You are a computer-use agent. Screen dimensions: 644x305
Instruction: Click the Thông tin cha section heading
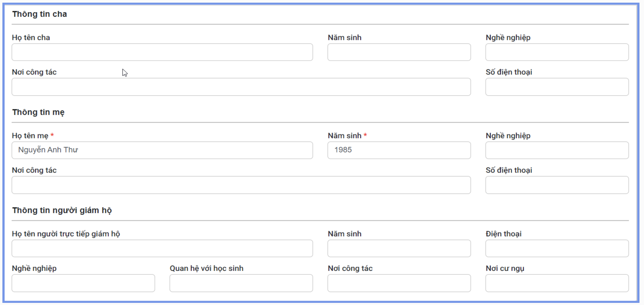click(40, 14)
